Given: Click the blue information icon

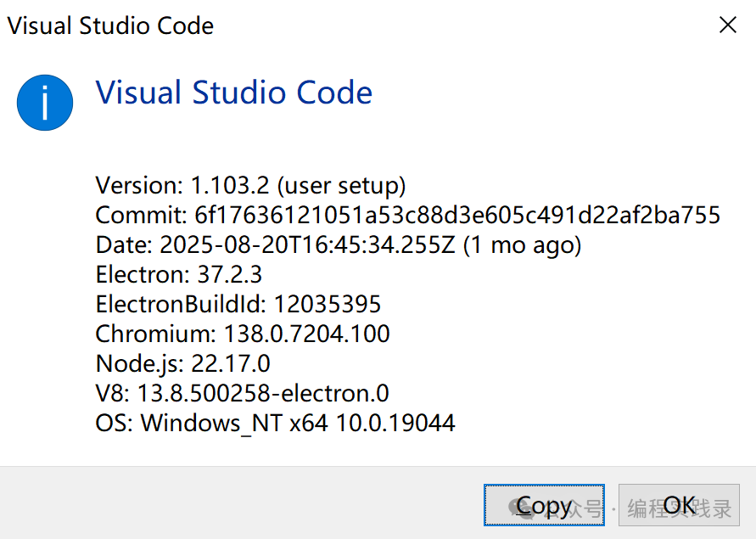Looking at the screenshot, I should pos(45,102).
